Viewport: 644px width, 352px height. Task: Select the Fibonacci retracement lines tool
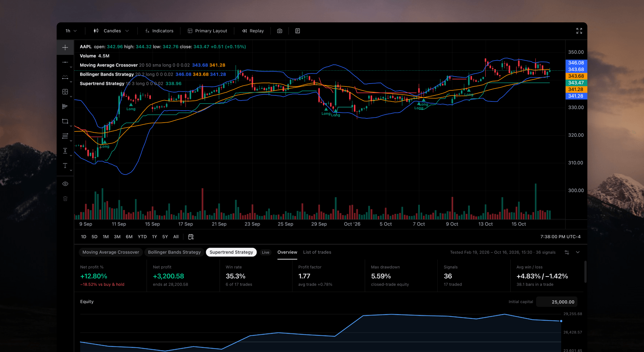65,136
